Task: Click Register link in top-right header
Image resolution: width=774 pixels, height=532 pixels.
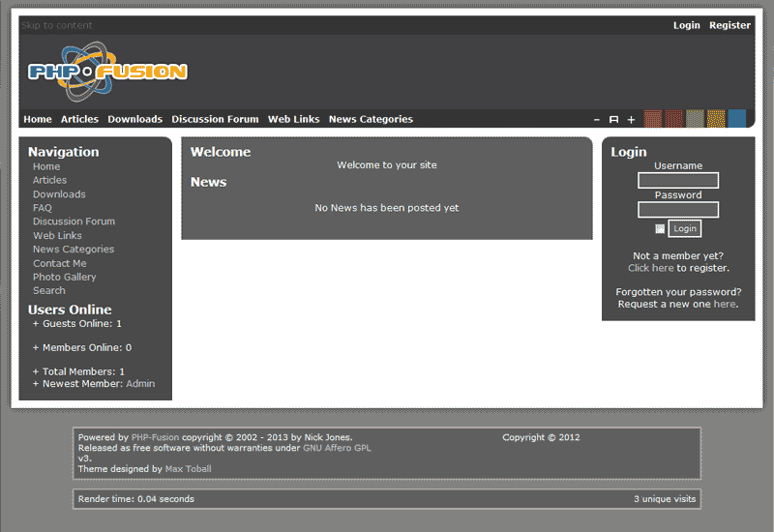Action: (x=729, y=25)
